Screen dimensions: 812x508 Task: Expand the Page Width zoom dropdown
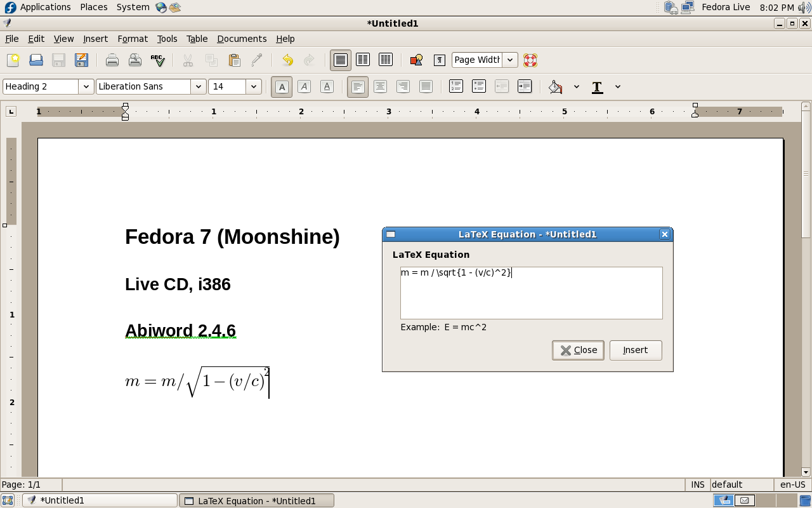pos(510,60)
